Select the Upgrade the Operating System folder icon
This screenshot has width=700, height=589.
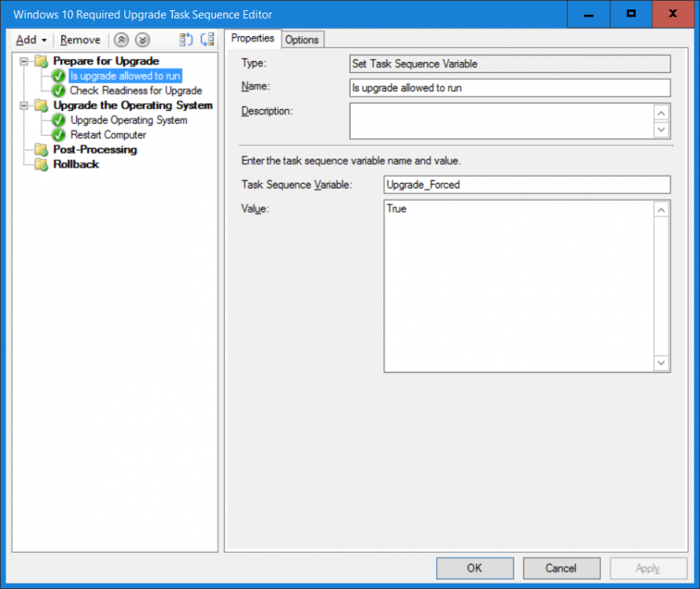[42, 106]
